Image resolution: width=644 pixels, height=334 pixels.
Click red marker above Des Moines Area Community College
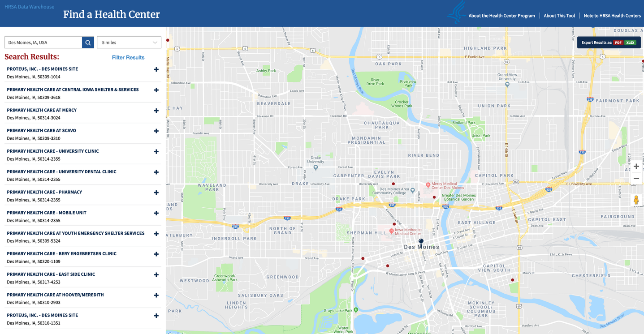coord(393,184)
